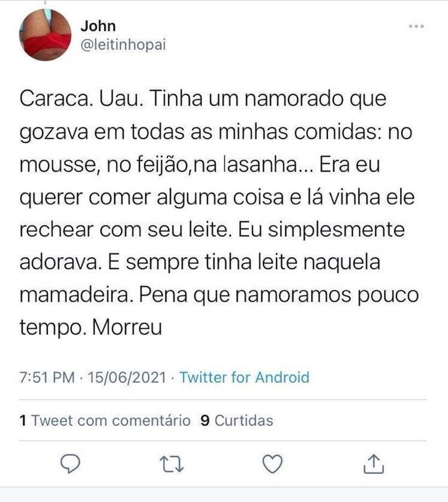The height and width of the screenshot is (502, 448).
Task: View the "Tweet com comentário" quotes
Action: [x=111, y=420]
